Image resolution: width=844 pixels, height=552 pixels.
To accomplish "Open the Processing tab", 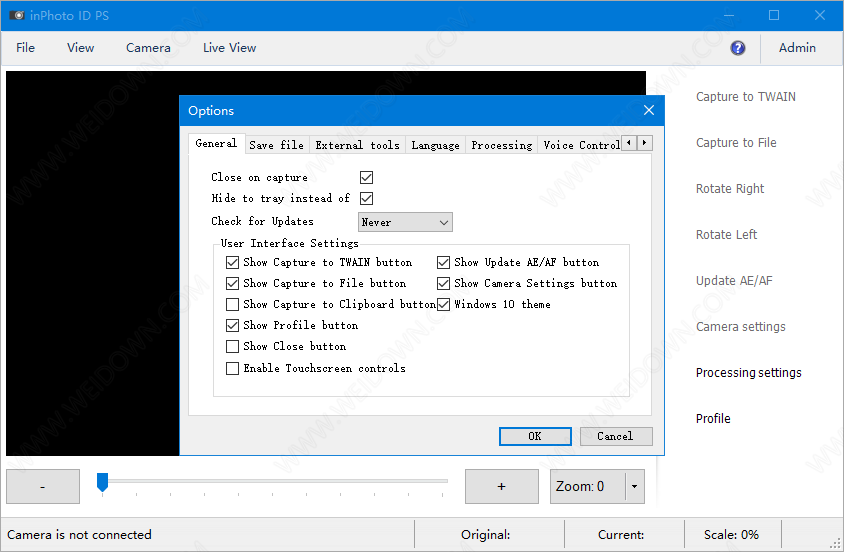I will point(502,145).
